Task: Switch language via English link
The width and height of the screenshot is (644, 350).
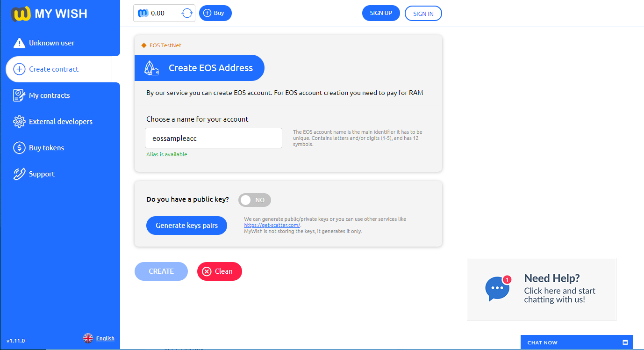Action: pyautogui.click(x=105, y=338)
